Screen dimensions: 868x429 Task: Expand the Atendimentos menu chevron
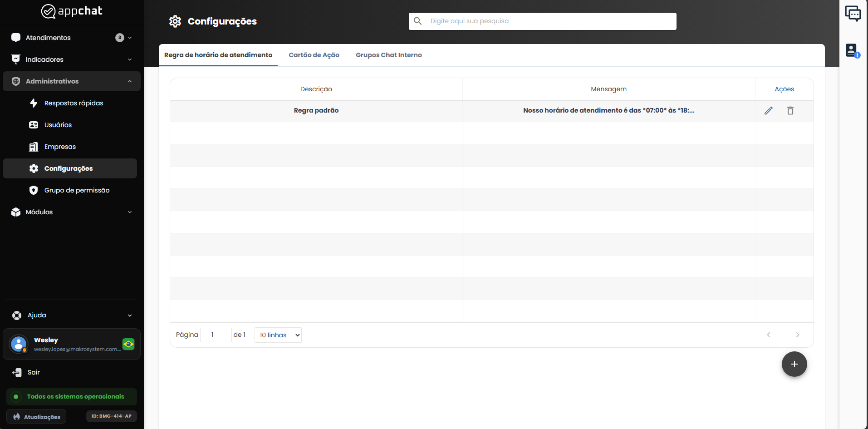pyautogui.click(x=130, y=38)
